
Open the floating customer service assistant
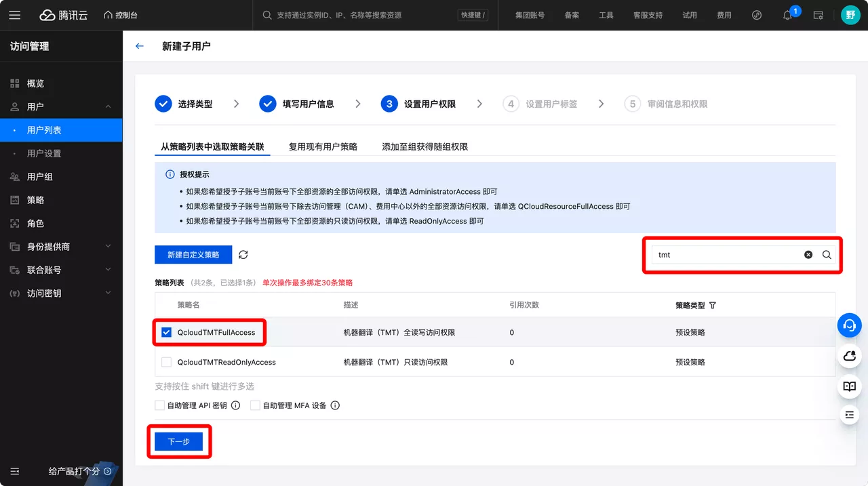point(849,325)
